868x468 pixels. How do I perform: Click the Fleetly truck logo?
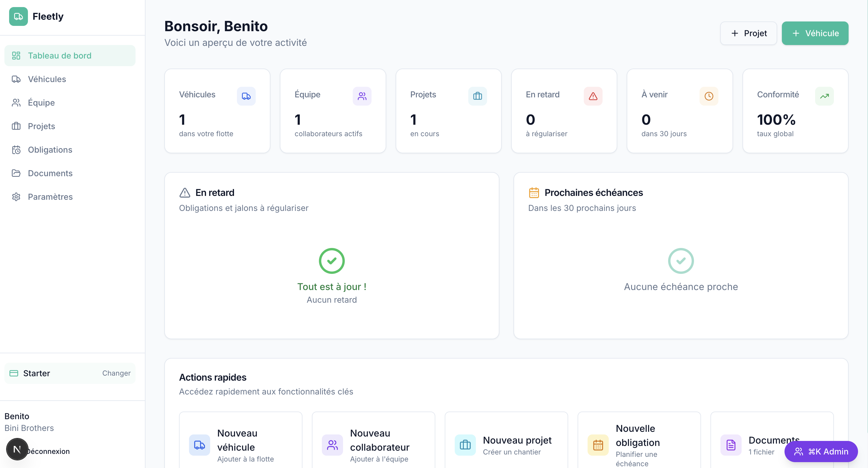coord(18,16)
